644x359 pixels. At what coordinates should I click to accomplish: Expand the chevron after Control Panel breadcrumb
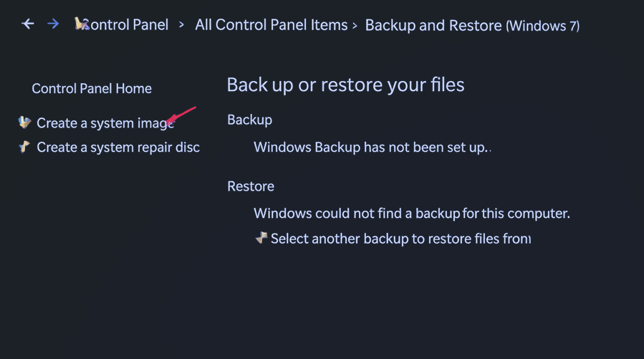[x=181, y=25]
